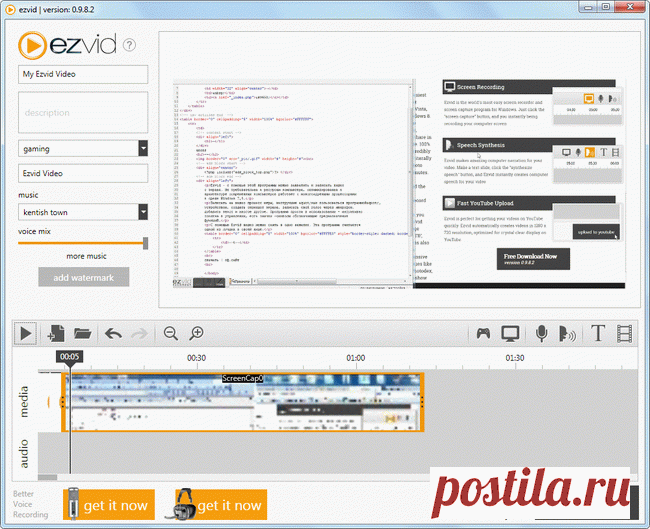Click upload to youtube in the preview
Viewport: 650px width, 529px height.
click(x=596, y=232)
